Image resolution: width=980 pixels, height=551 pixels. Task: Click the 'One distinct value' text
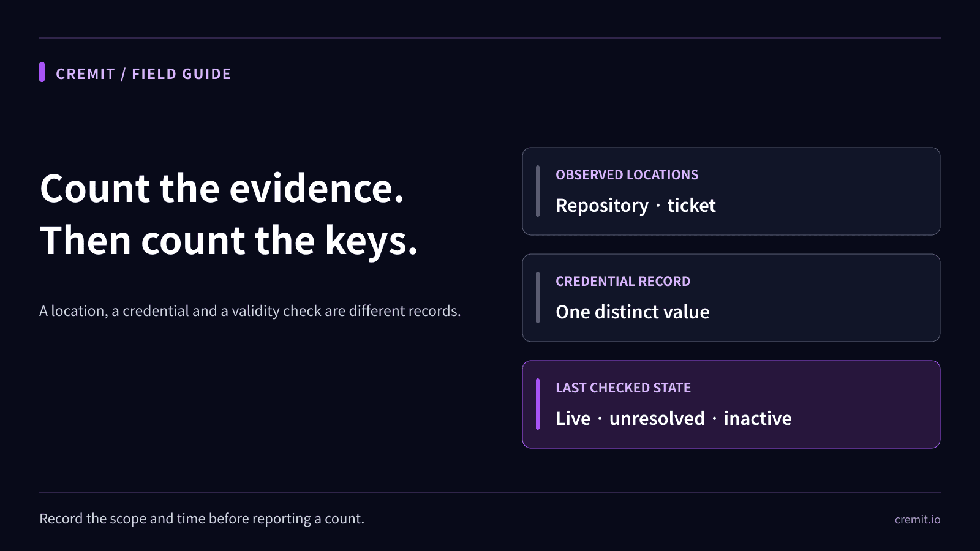(632, 312)
